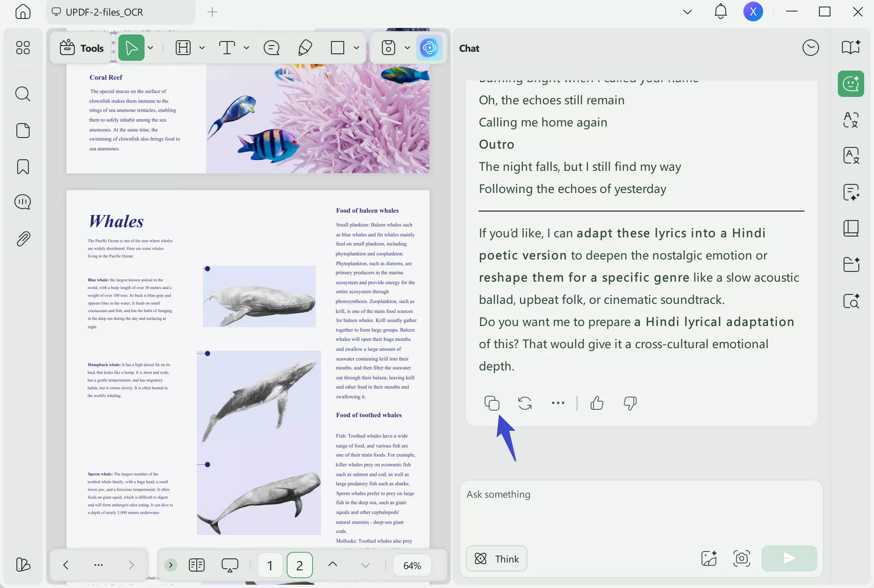The image size is (874, 588).
Task: Open the attachments paperclip panel
Action: [23, 239]
